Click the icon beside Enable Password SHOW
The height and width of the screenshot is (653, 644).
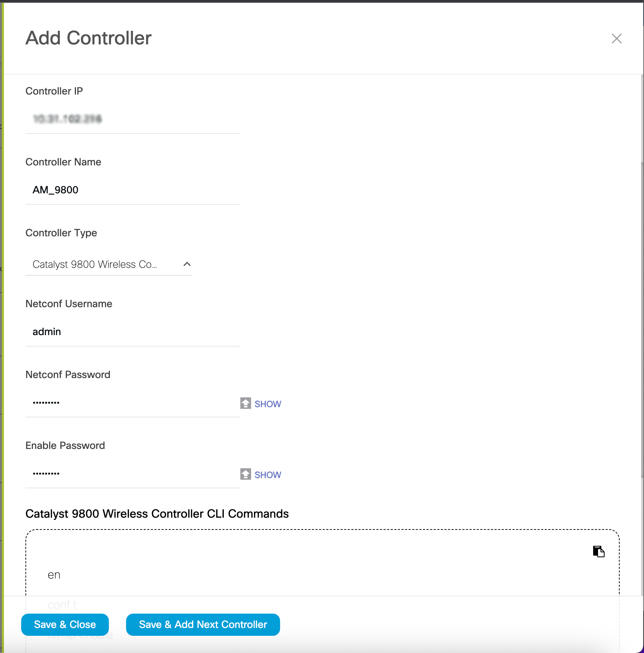(245, 474)
